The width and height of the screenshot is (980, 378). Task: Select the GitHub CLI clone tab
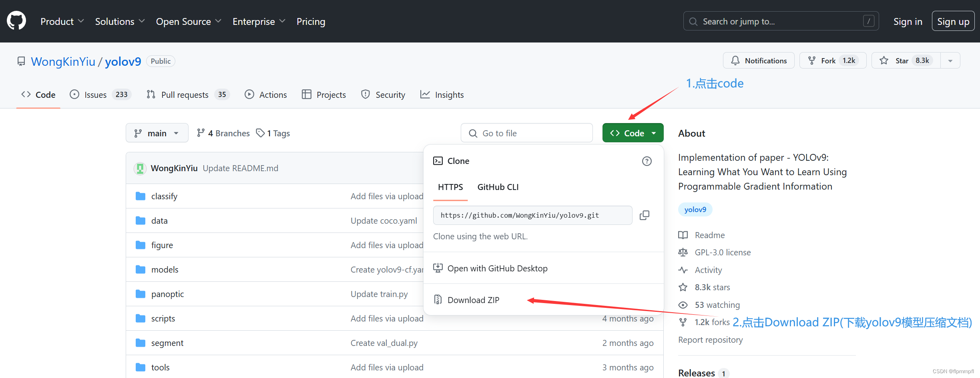(x=498, y=187)
